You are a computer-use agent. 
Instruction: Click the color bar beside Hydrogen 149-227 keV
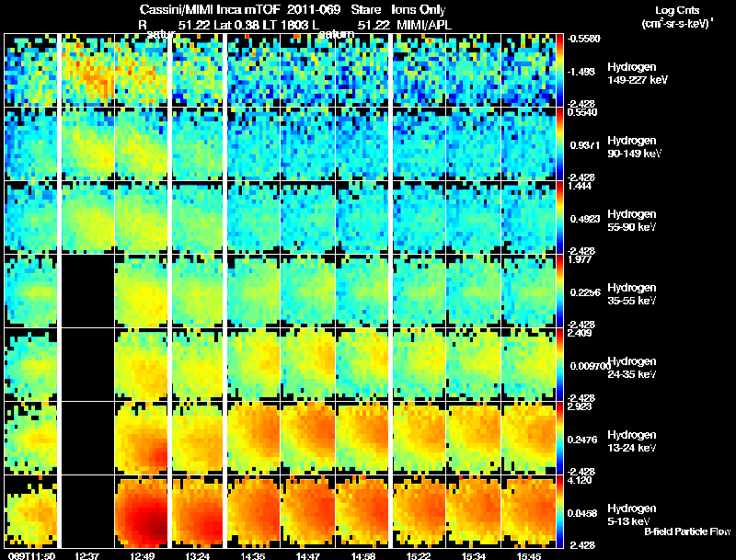(560, 71)
